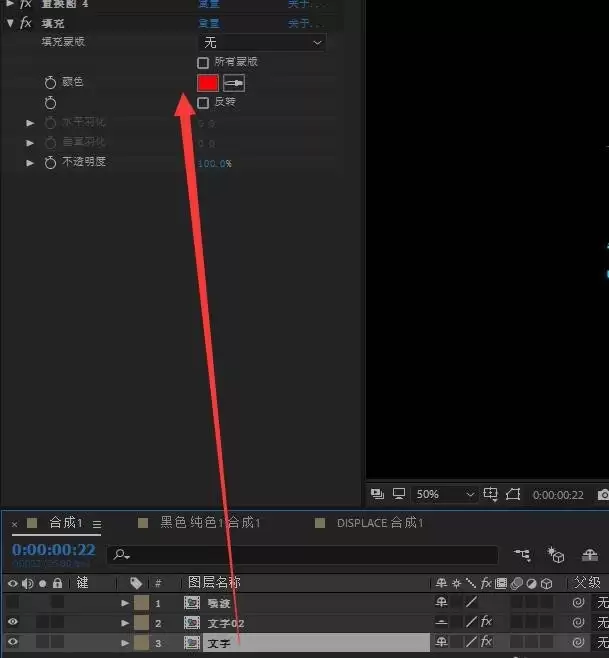Expand the 不透明度 property triangle
609x658 pixels.
pyautogui.click(x=30, y=163)
